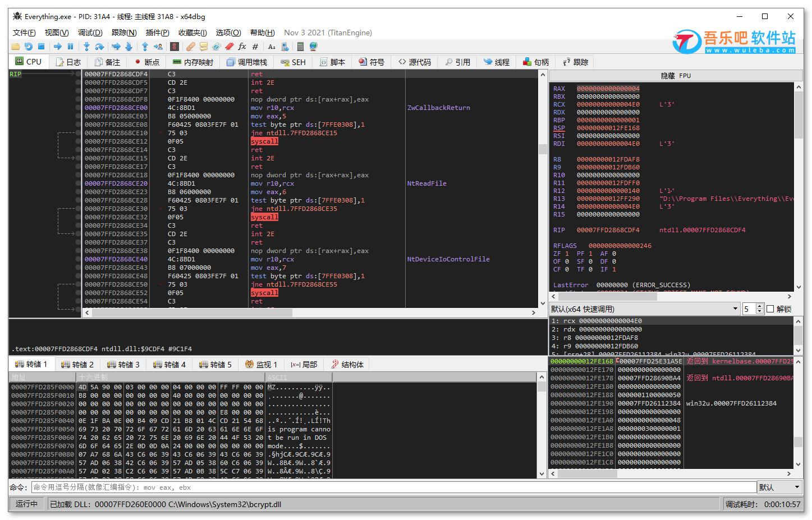Screen dimensions: 812x520
Task: Open the variables hash icon
Action: (x=255, y=47)
